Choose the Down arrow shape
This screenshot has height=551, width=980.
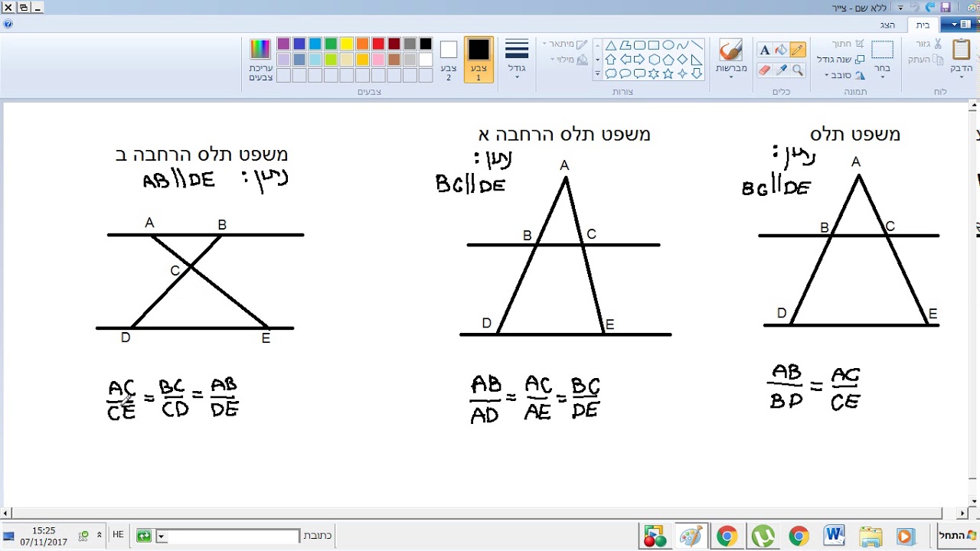(x=697, y=73)
